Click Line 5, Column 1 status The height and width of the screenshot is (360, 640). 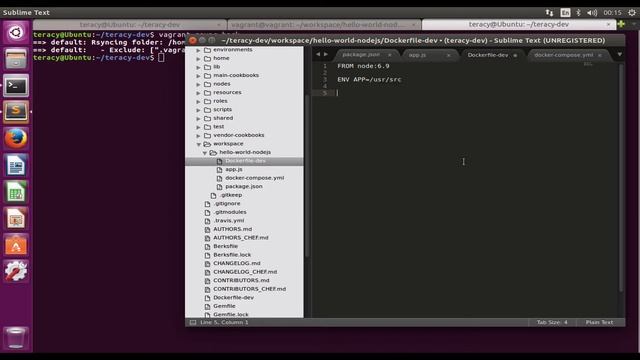click(x=224, y=322)
